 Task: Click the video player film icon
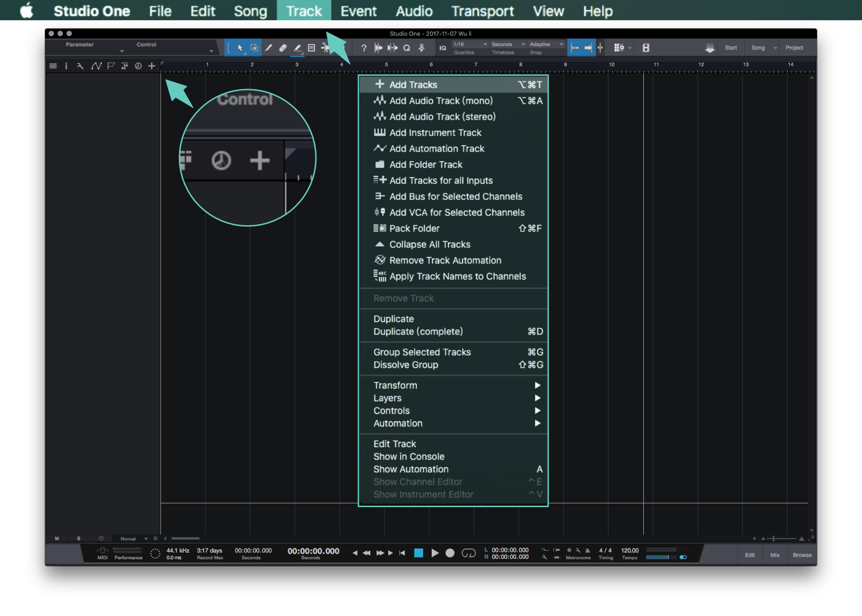646,48
